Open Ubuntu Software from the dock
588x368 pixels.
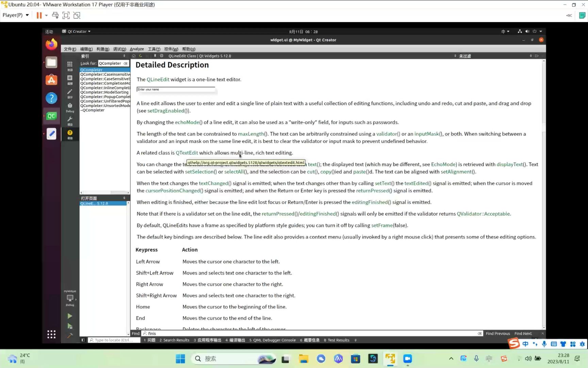pos(51,80)
